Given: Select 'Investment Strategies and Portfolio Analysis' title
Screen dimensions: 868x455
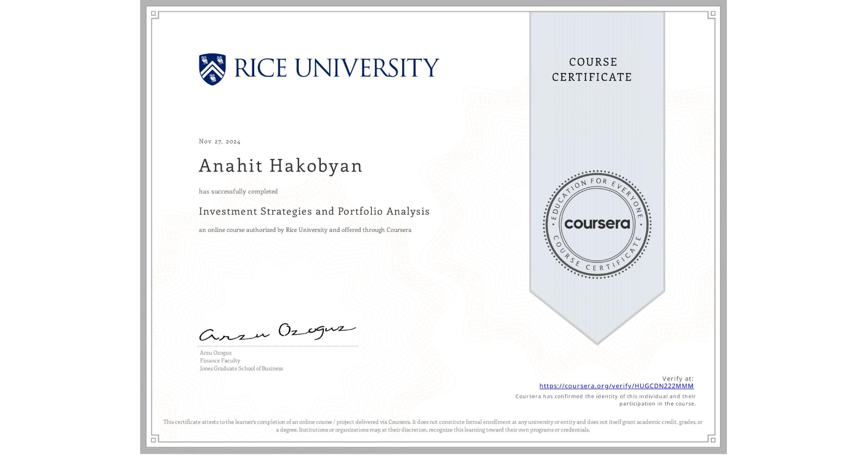Looking at the screenshot, I should pyautogui.click(x=314, y=211).
